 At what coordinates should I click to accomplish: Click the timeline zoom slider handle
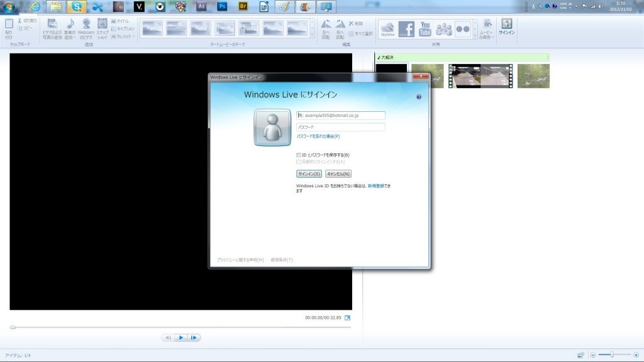point(611,354)
